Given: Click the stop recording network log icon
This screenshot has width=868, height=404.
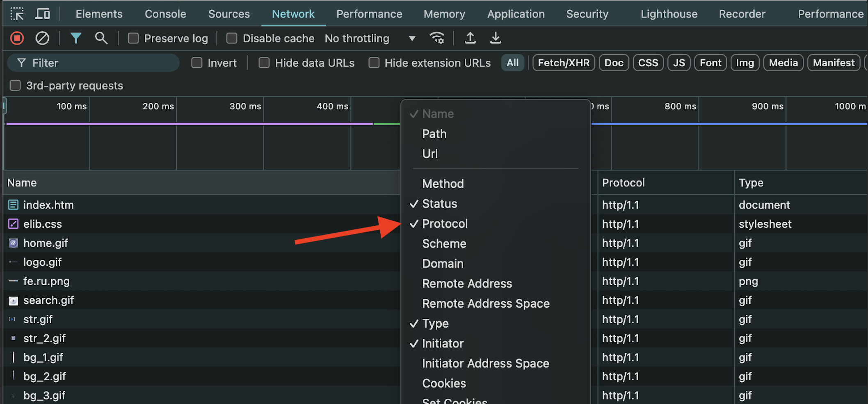Looking at the screenshot, I should (17, 38).
